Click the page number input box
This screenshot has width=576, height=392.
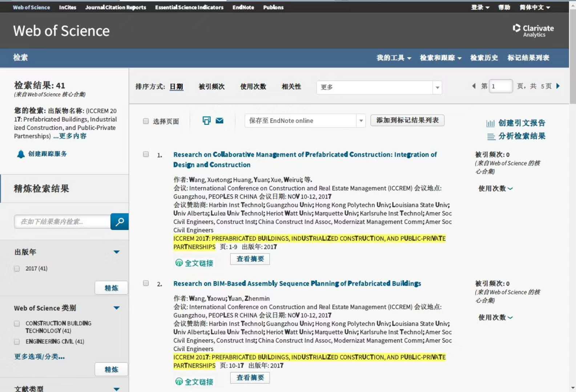pos(501,86)
